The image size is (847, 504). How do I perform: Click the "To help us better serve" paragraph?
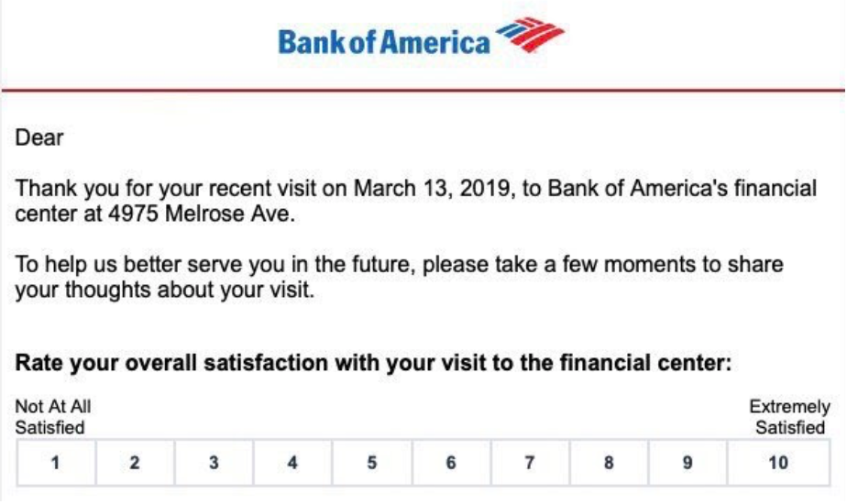click(x=399, y=277)
